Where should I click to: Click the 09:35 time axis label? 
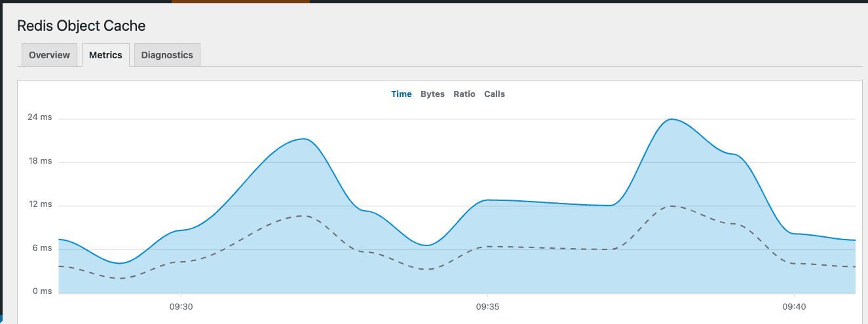click(x=487, y=306)
